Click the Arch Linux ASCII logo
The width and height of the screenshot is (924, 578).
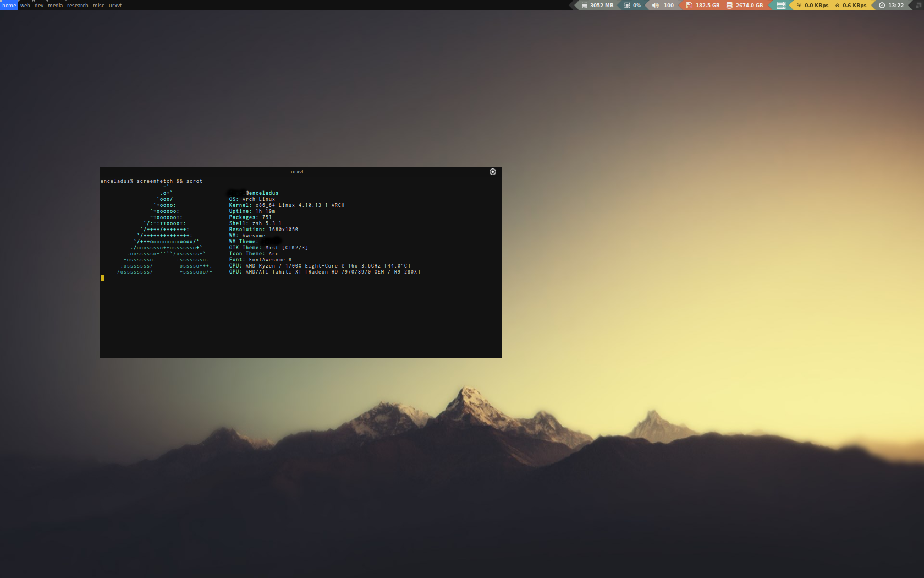[164, 230]
